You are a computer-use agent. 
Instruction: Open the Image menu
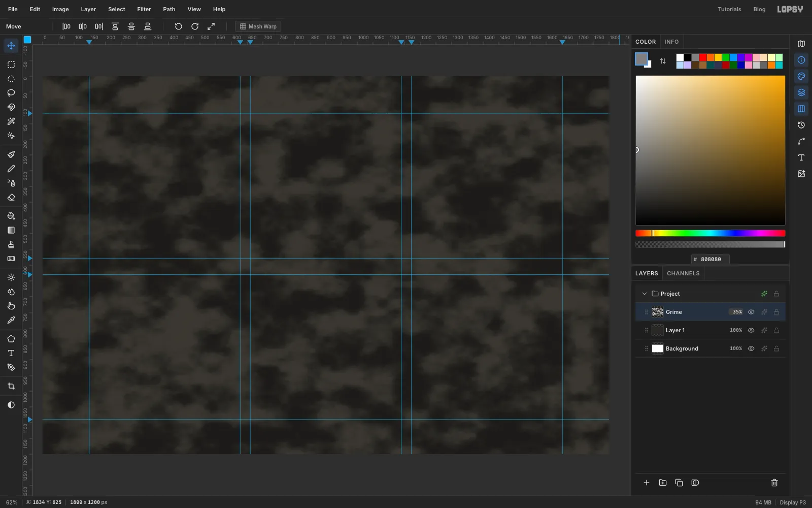click(60, 9)
